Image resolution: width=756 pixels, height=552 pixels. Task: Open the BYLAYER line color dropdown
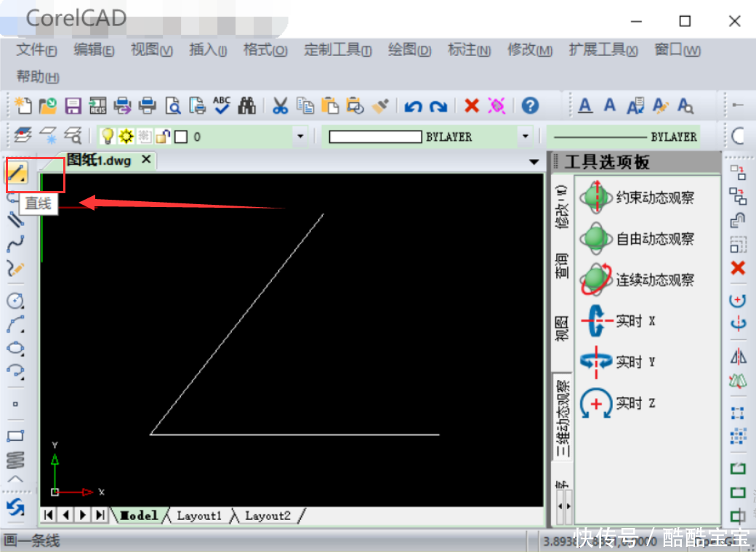(526, 137)
